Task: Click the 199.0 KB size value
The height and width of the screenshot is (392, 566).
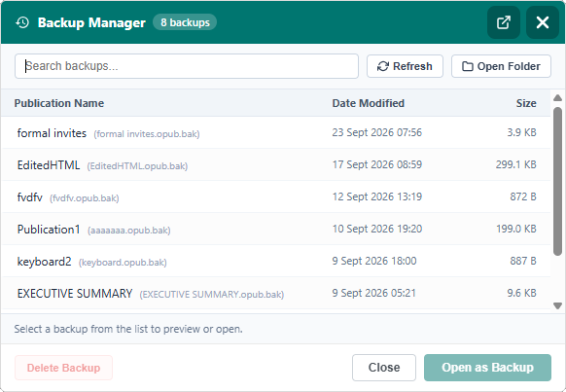Action: pyautogui.click(x=516, y=229)
